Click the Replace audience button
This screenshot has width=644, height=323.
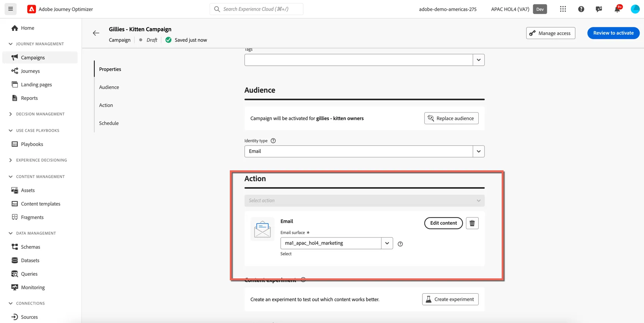point(451,118)
